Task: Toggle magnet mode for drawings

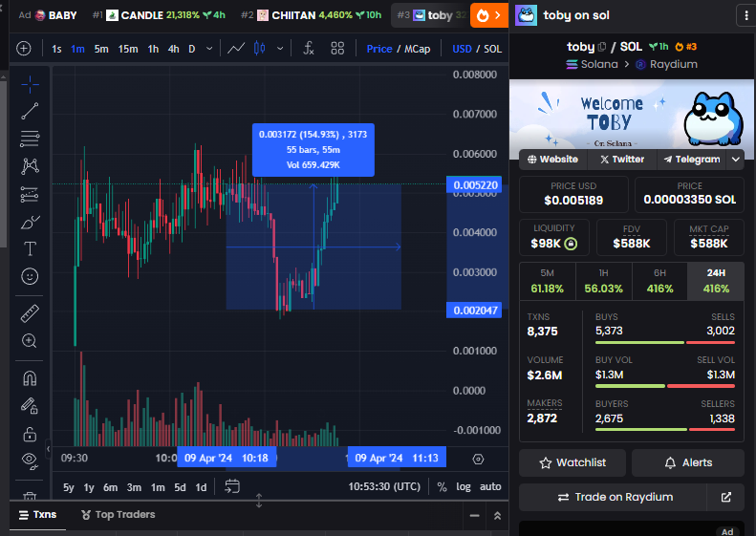Action: (30, 378)
